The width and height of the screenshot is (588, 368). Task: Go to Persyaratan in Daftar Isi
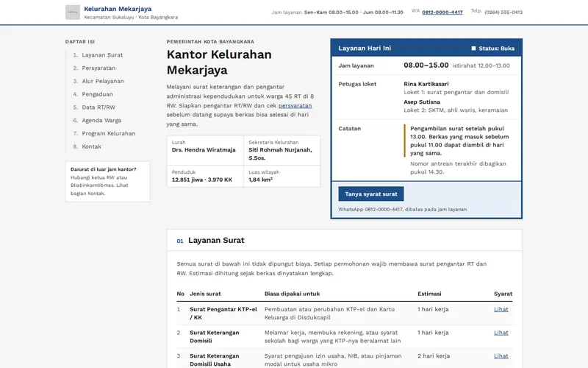click(98, 68)
